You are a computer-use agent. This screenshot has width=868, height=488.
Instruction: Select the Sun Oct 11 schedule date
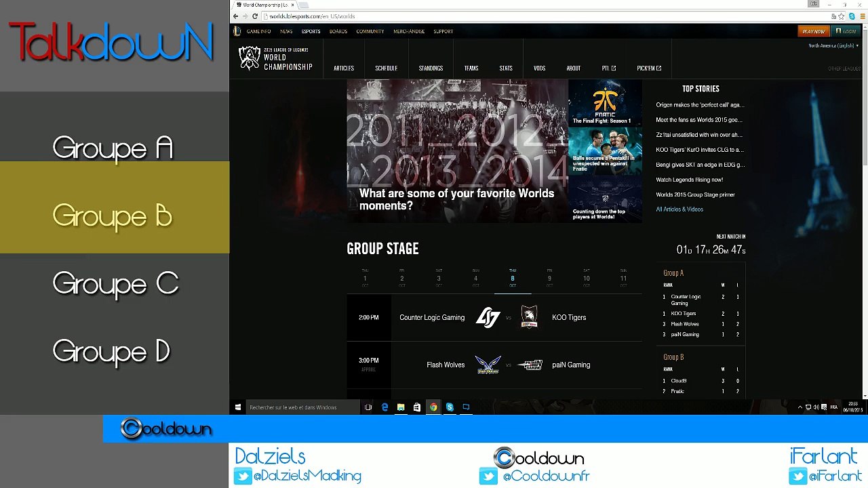pyautogui.click(x=623, y=279)
